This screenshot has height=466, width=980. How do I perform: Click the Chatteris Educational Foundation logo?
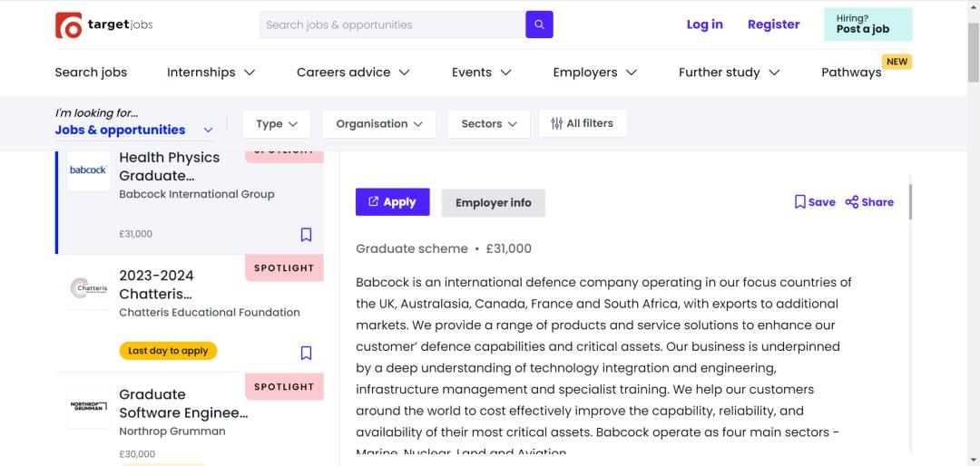click(x=88, y=289)
